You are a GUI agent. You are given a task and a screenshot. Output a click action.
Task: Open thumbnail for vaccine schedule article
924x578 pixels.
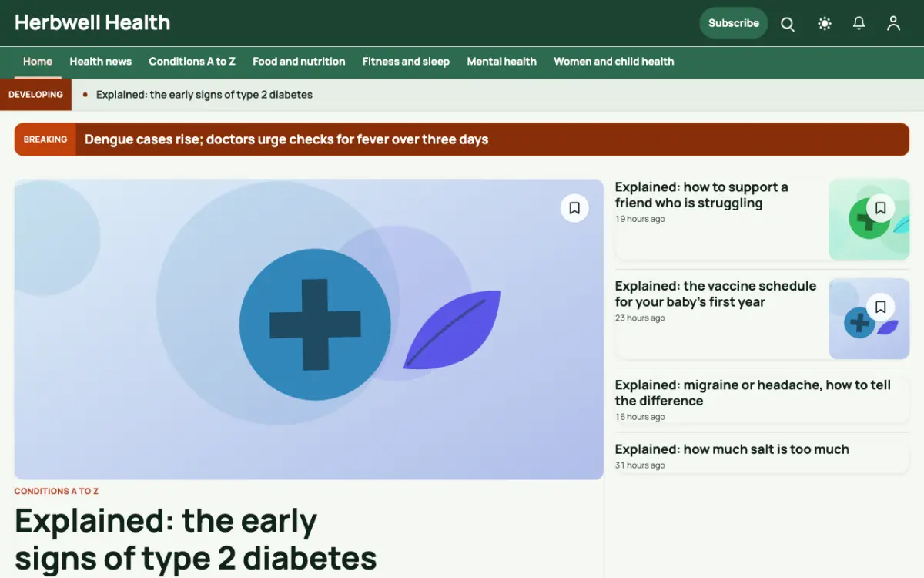869,318
